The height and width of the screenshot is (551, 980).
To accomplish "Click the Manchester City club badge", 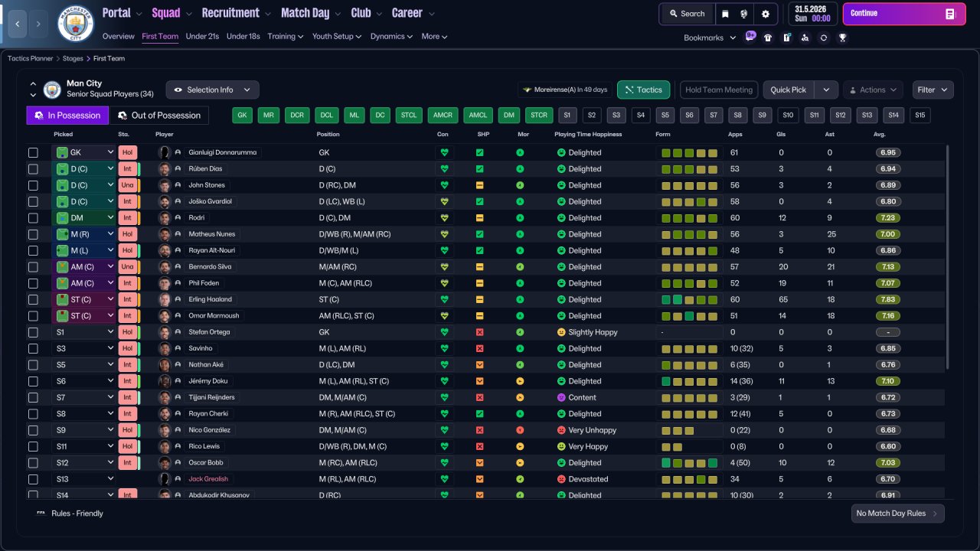I will coord(76,24).
